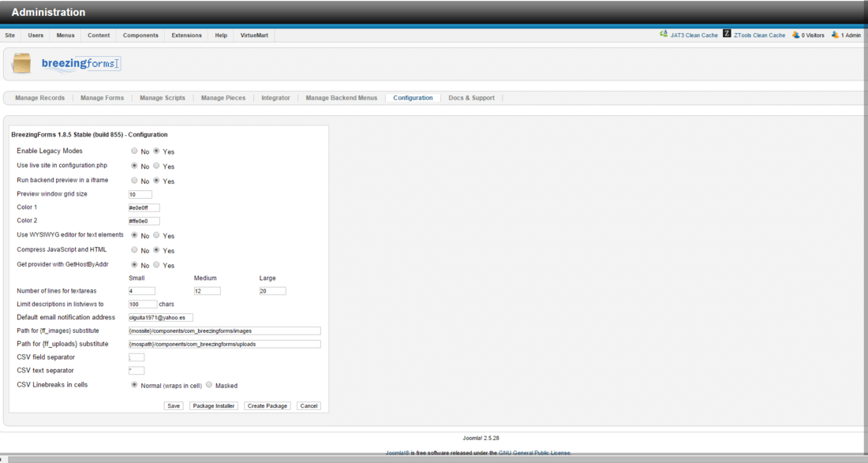Set WYSIWYG editor option to Yes

click(156, 235)
